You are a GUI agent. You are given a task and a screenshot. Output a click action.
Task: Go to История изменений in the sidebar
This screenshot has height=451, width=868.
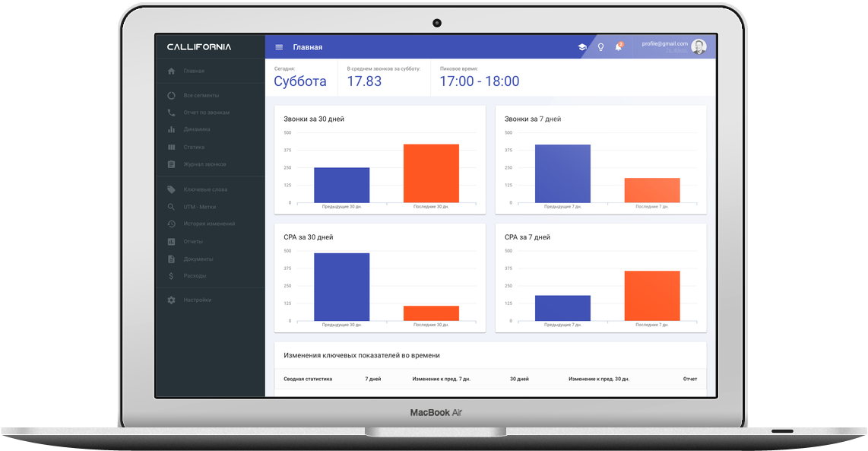point(209,224)
